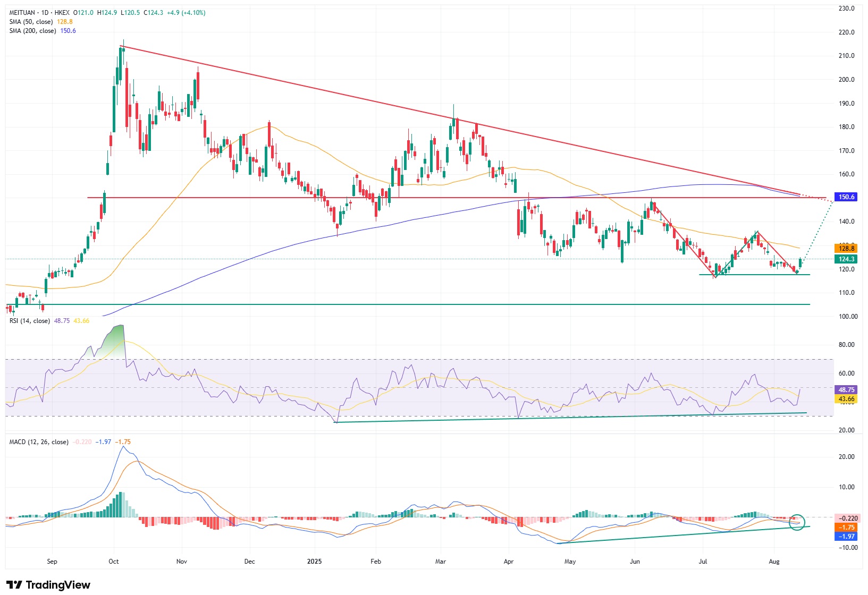Click the -1.97 value in the MACD legend
Viewport: 868px width, 595px height.
(x=103, y=442)
